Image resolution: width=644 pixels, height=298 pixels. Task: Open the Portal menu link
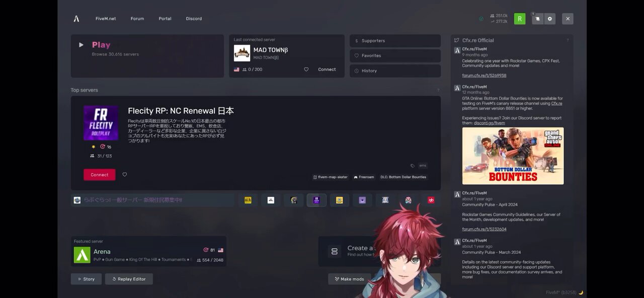(165, 19)
